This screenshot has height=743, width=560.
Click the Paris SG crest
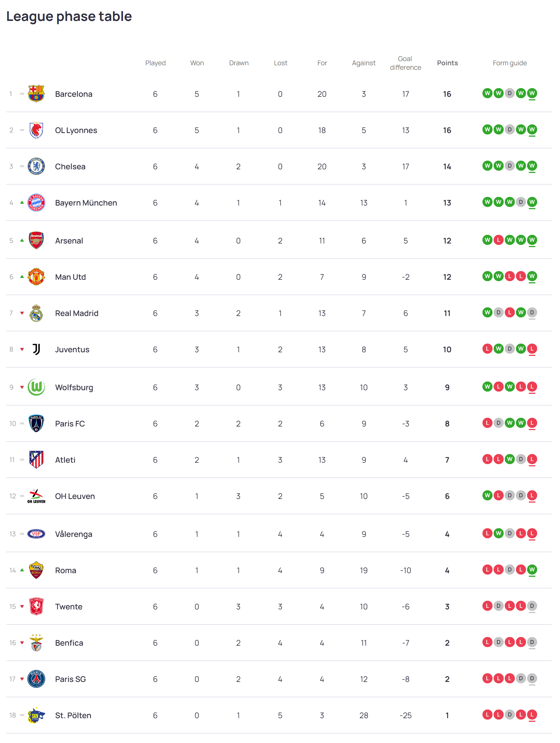pyautogui.click(x=36, y=679)
